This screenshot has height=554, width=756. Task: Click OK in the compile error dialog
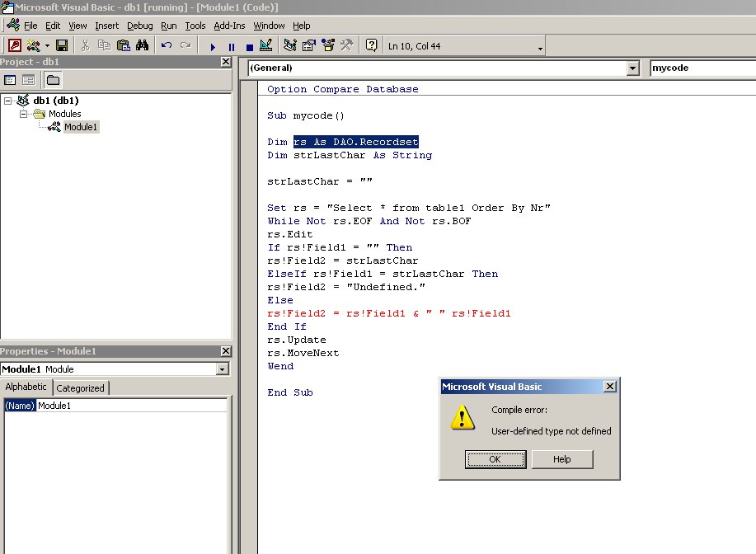point(495,459)
